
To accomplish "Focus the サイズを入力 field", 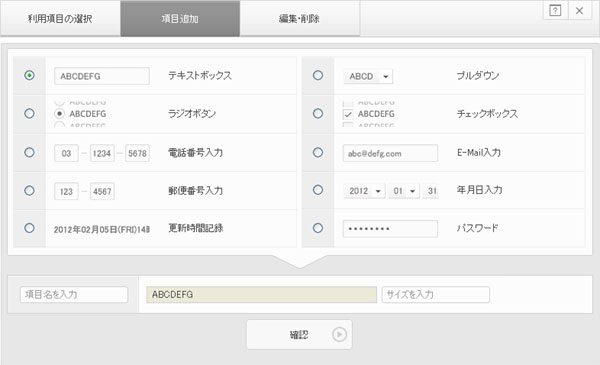I will click(x=436, y=295).
